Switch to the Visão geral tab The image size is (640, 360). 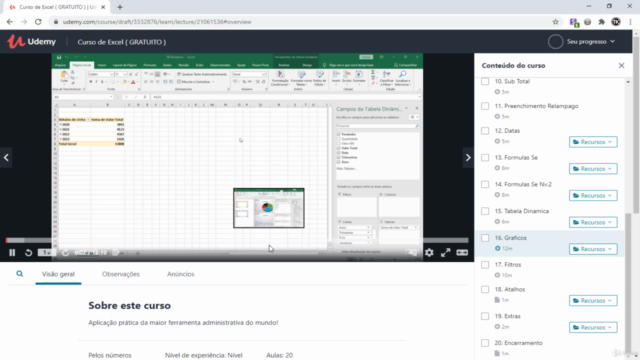[x=58, y=274]
